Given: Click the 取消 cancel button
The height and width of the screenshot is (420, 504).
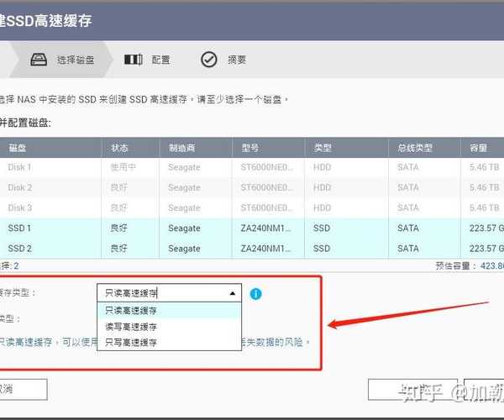Looking at the screenshot, I should point(24,390).
